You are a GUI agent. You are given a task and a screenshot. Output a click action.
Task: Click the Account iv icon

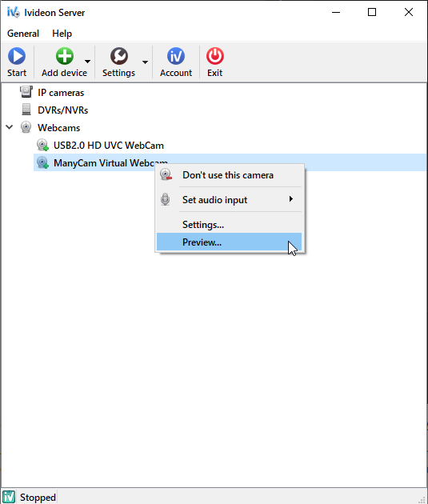pos(176,56)
